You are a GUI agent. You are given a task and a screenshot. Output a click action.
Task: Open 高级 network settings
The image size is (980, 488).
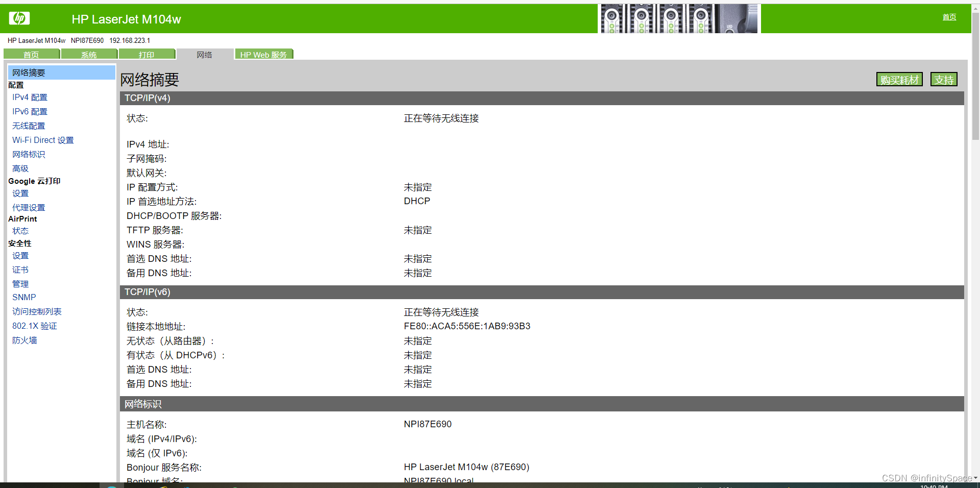tap(20, 168)
